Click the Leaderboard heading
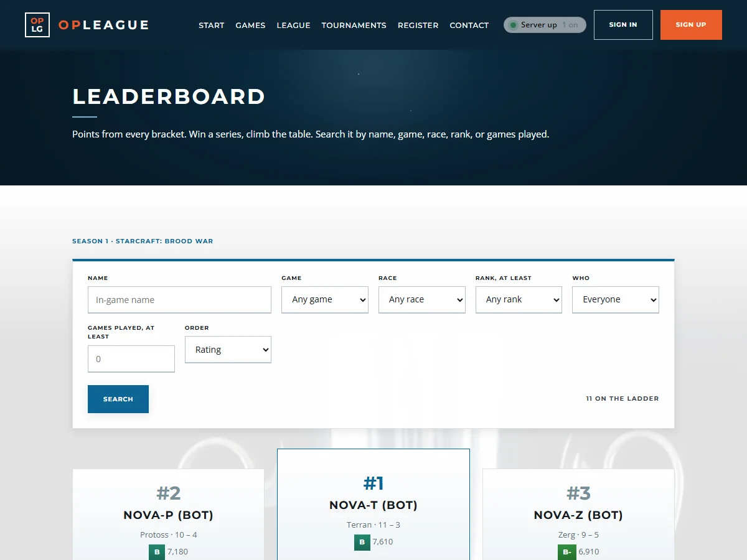This screenshot has height=560, width=747. [x=169, y=96]
